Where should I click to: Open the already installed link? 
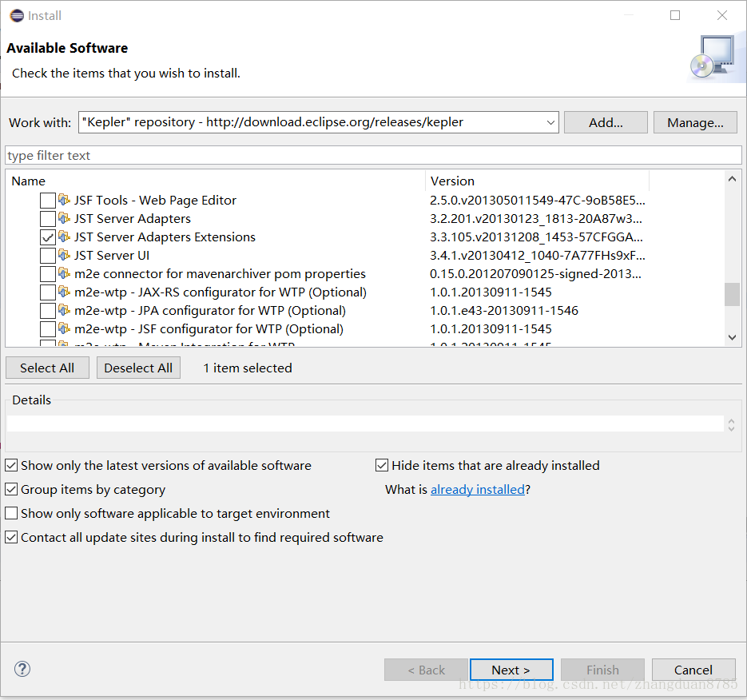point(477,489)
